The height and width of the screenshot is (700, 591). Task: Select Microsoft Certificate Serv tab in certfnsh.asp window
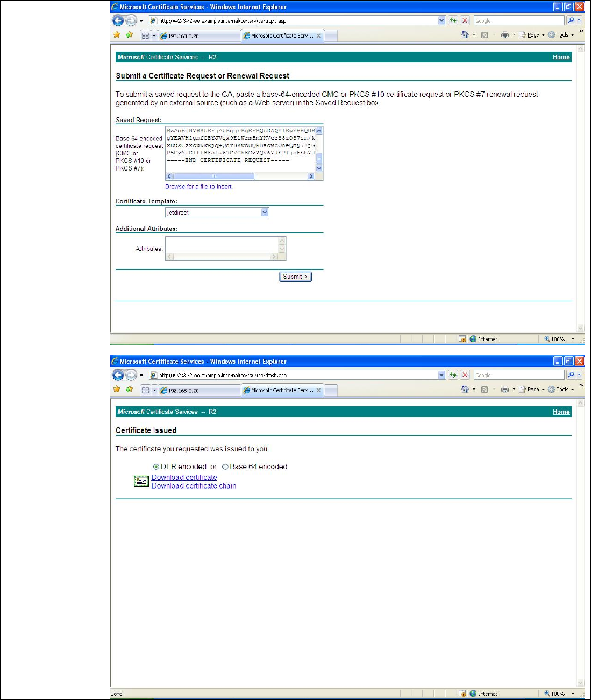click(282, 390)
